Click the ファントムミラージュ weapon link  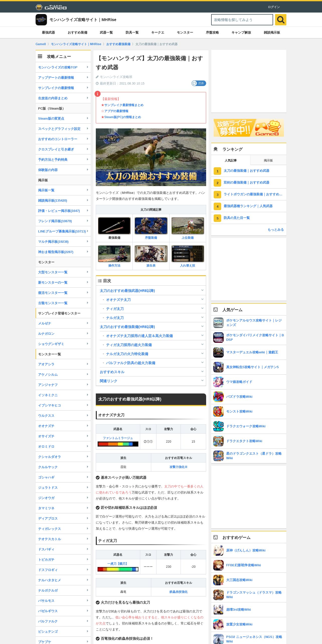coord(118,438)
